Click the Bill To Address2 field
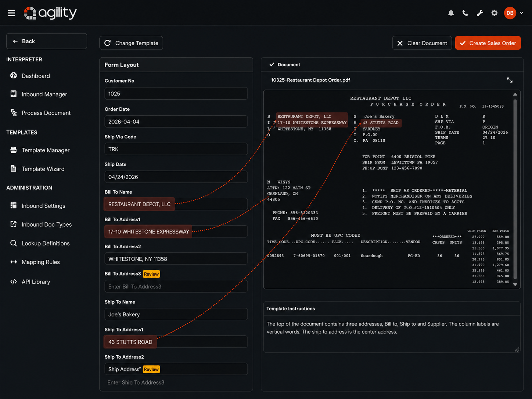532x399 pixels. (x=176, y=259)
